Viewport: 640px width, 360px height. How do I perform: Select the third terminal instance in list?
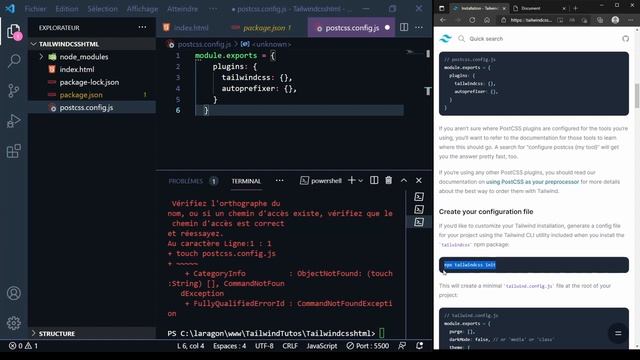419,222
